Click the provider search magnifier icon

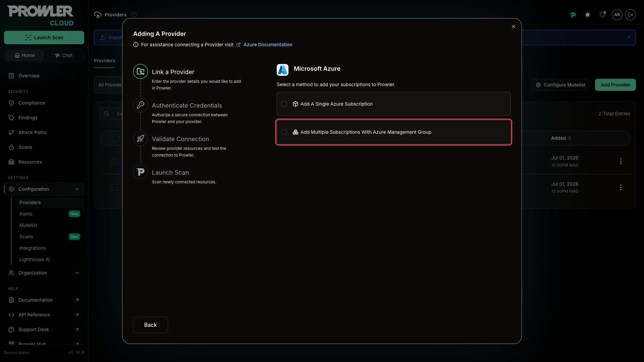[x=107, y=114]
